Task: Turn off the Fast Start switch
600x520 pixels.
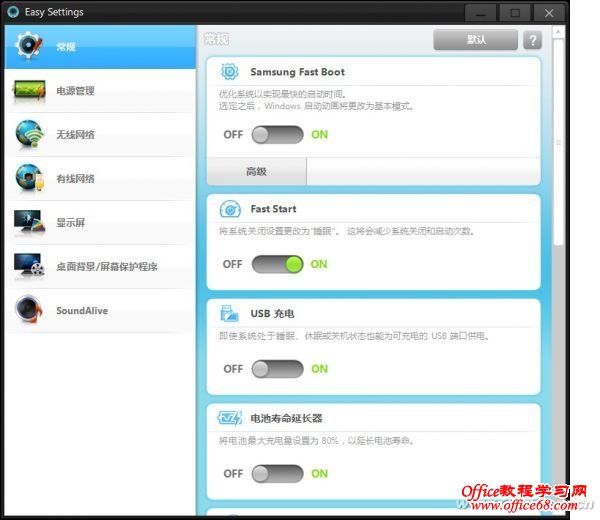Action: pos(277,264)
